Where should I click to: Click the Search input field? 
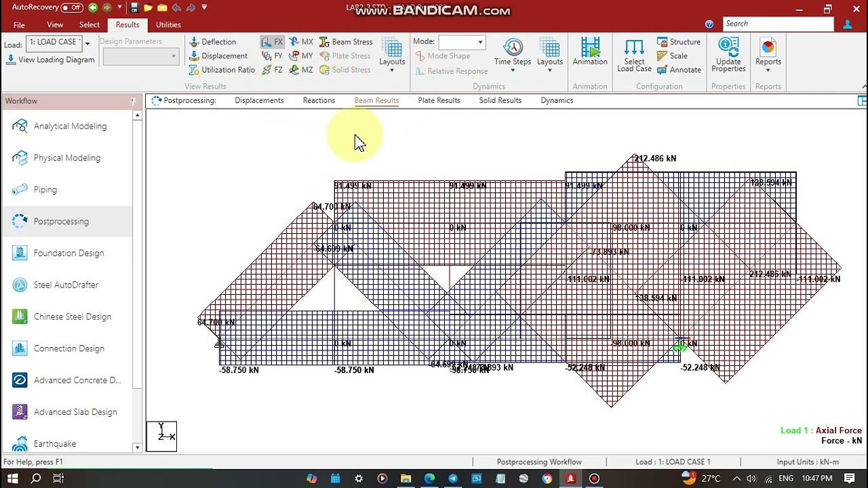[778, 24]
